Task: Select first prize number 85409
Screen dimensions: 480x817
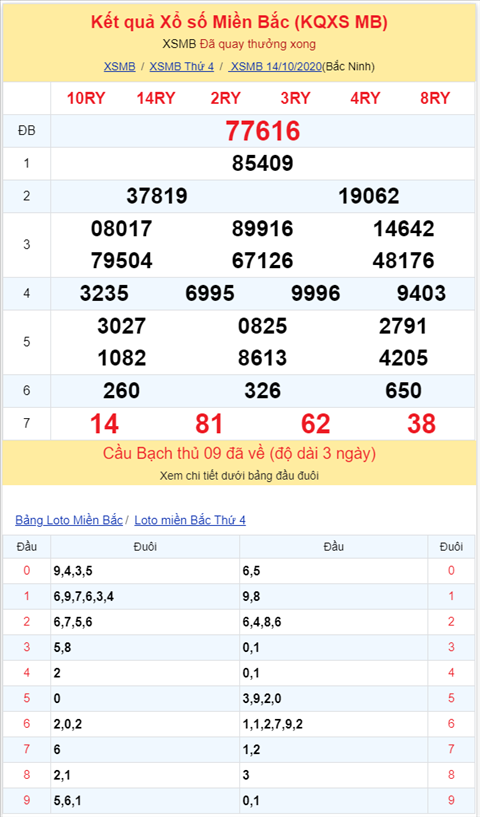Action: [263, 164]
